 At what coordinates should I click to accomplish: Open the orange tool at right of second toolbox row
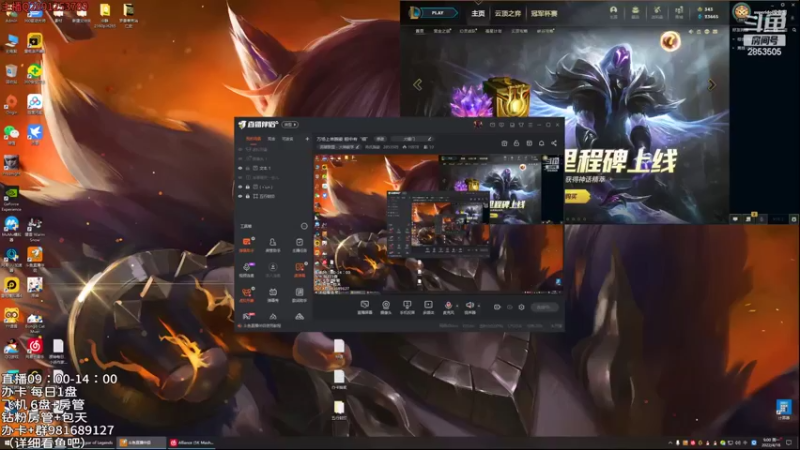(299, 269)
